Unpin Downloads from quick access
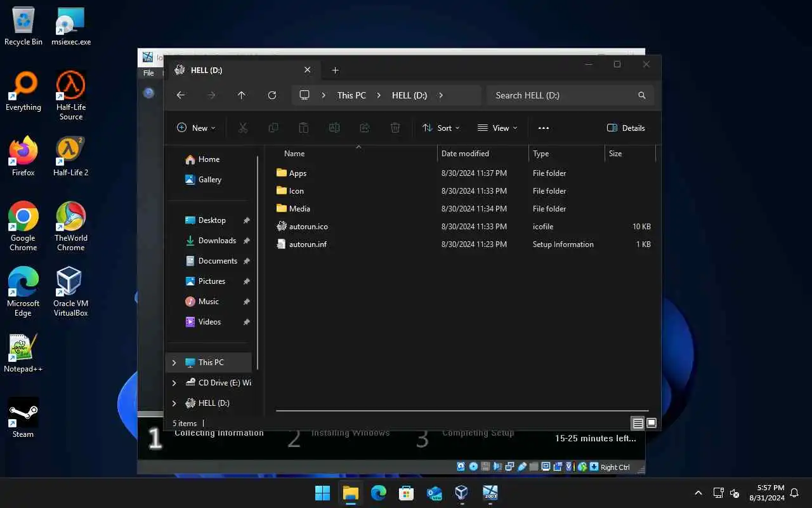This screenshot has width=812, height=508. click(x=247, y=241)
